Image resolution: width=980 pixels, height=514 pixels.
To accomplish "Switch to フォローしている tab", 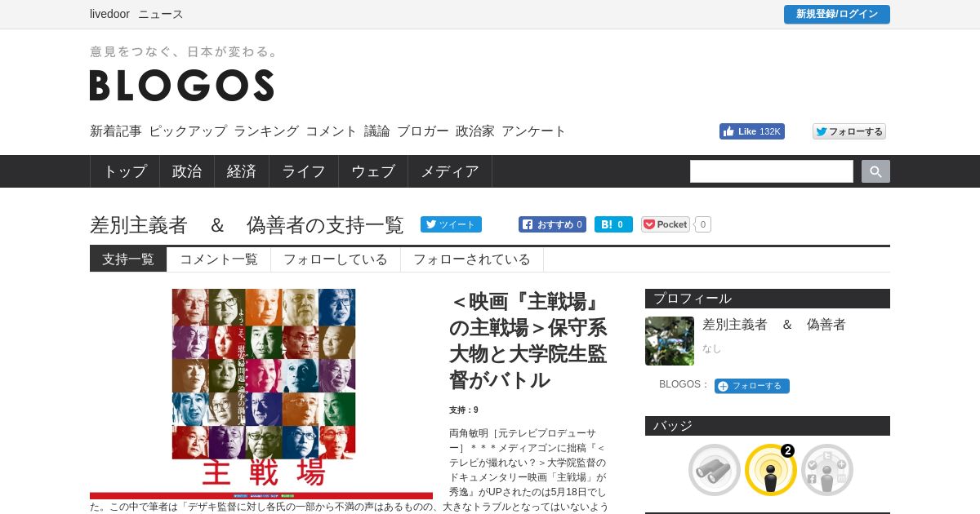I will (336, 259).
